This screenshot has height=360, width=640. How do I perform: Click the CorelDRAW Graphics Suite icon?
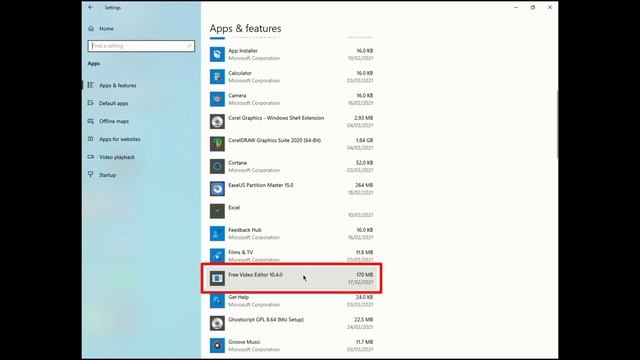(217, 144)
